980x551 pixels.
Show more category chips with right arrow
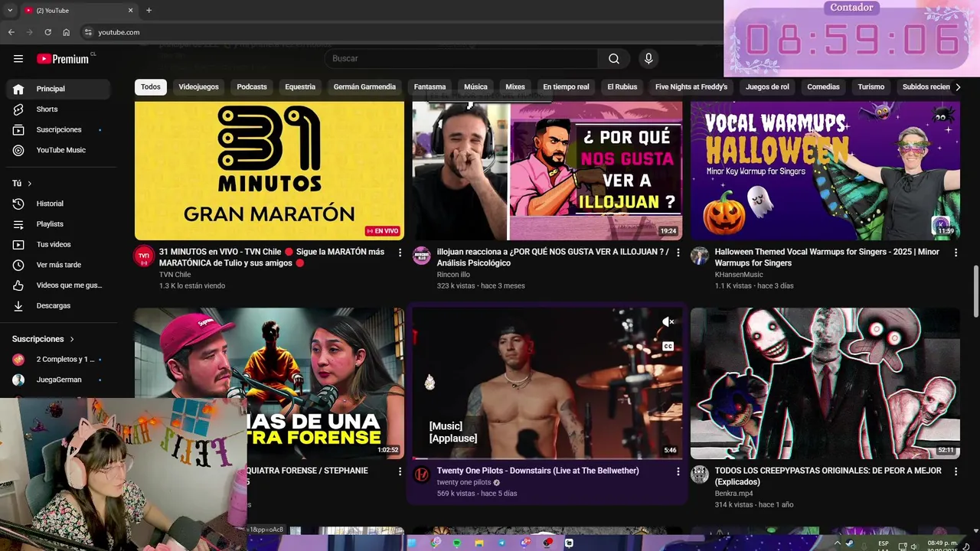pos(957,87)
